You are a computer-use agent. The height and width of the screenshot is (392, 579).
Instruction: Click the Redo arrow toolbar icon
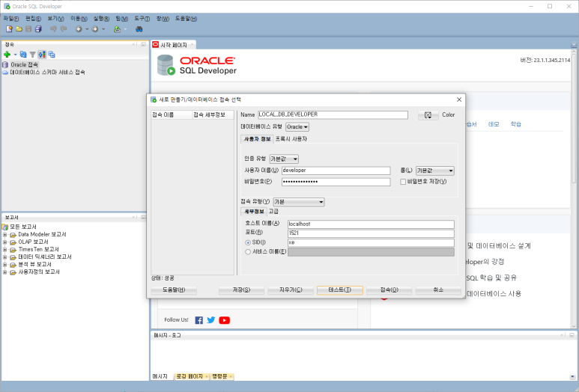pyautogui.click(x=64, y=28)
